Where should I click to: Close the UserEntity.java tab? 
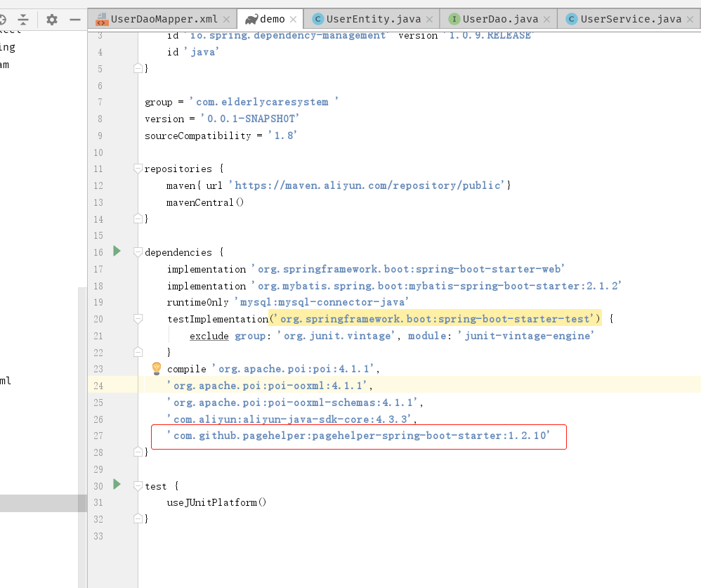[430, 19]
